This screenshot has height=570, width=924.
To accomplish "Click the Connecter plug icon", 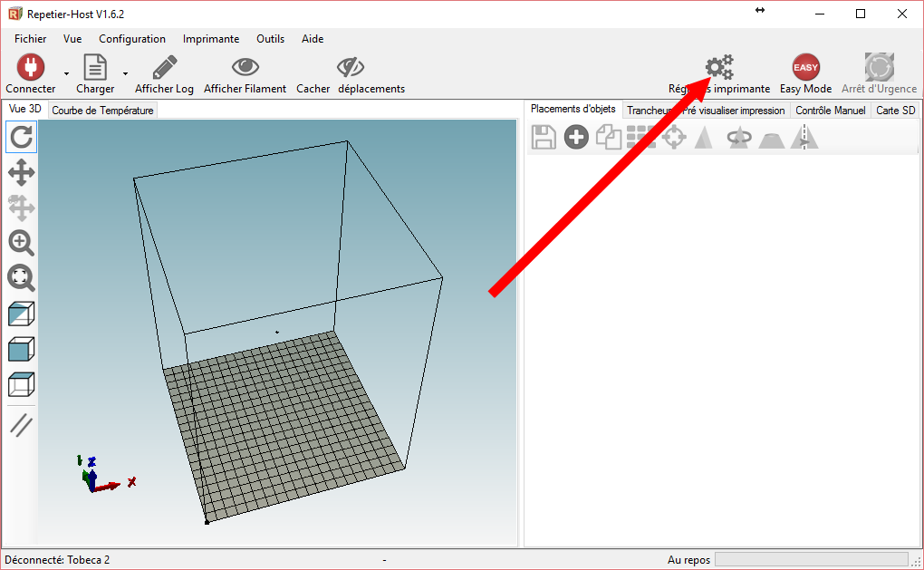I will (31, 67).
